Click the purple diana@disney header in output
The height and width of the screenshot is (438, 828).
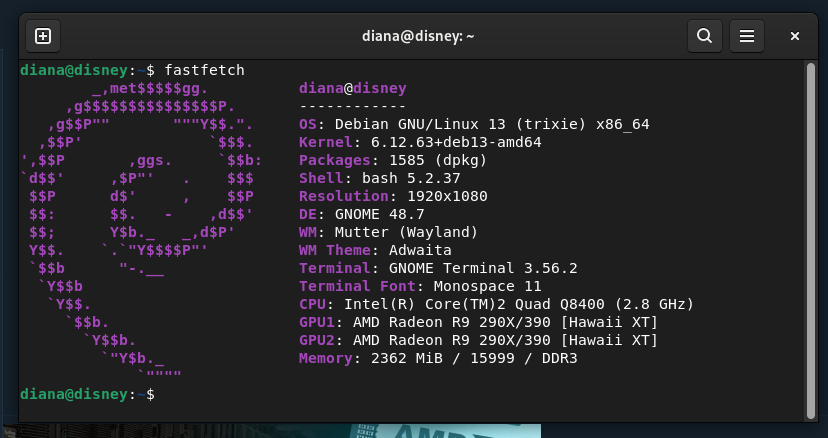pyautogui.click(x=353, y=88)
